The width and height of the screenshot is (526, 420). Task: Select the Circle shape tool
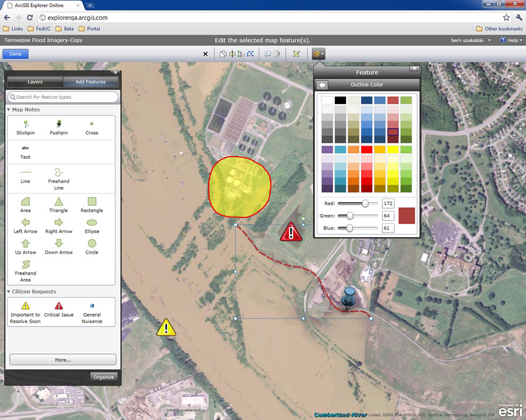coord(92,247)
